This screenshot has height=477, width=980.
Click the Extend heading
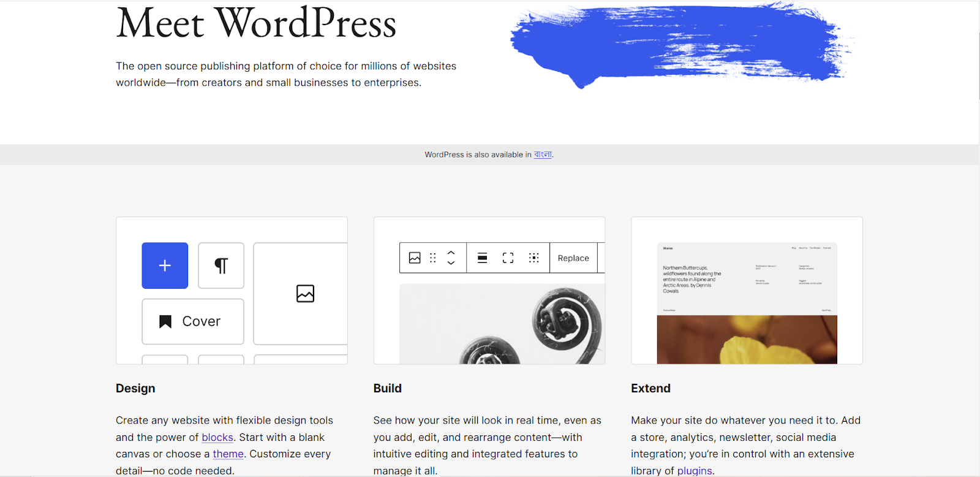pos(650,388)
